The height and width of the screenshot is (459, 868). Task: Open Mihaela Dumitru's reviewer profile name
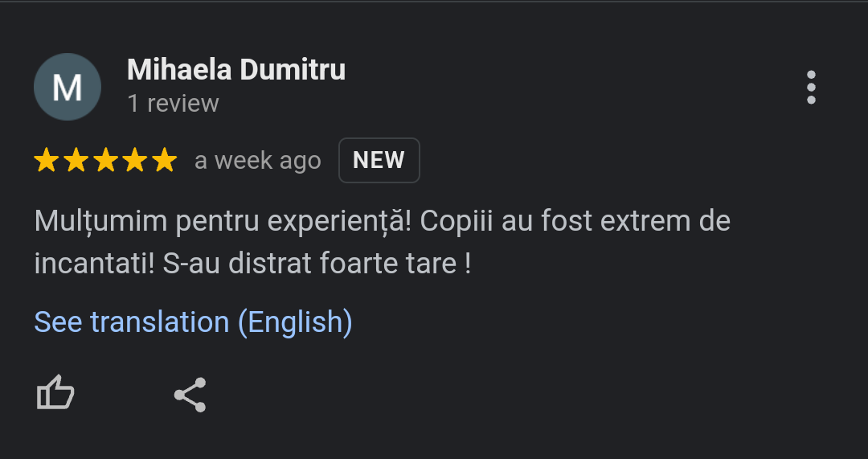click(236, 70)
